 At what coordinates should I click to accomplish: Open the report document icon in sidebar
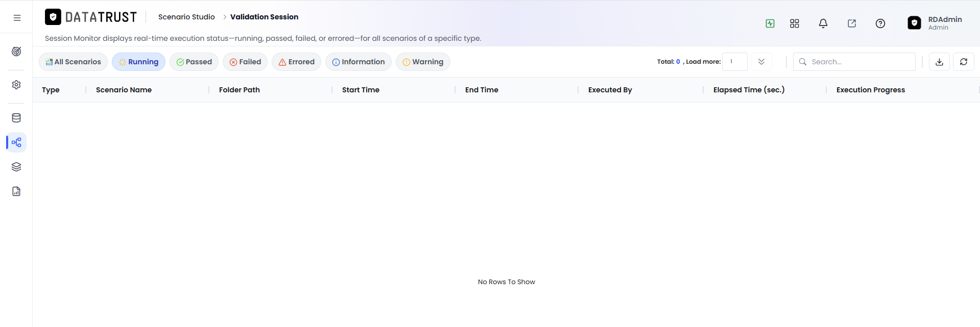click(x=16, y=191)
